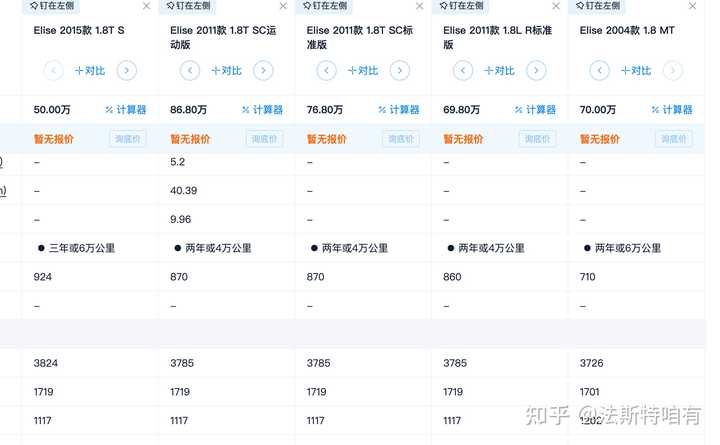Image resolution: width=720 pixels, height=445 pixels.
Task: Move Elise 2011款 1.8L R标准版 column right
Action: coord(536,71)
